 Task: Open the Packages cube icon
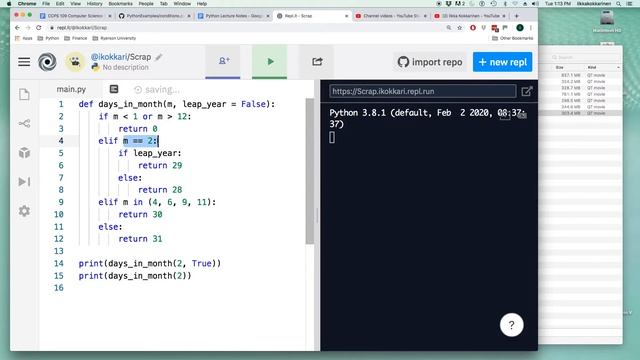tap(24, 153)
